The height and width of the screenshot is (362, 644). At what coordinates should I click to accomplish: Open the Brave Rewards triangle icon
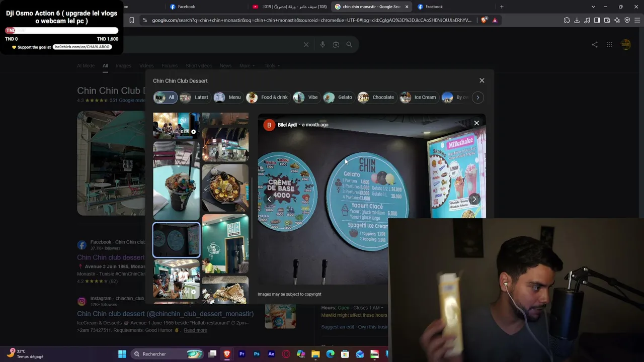(495, 20)
